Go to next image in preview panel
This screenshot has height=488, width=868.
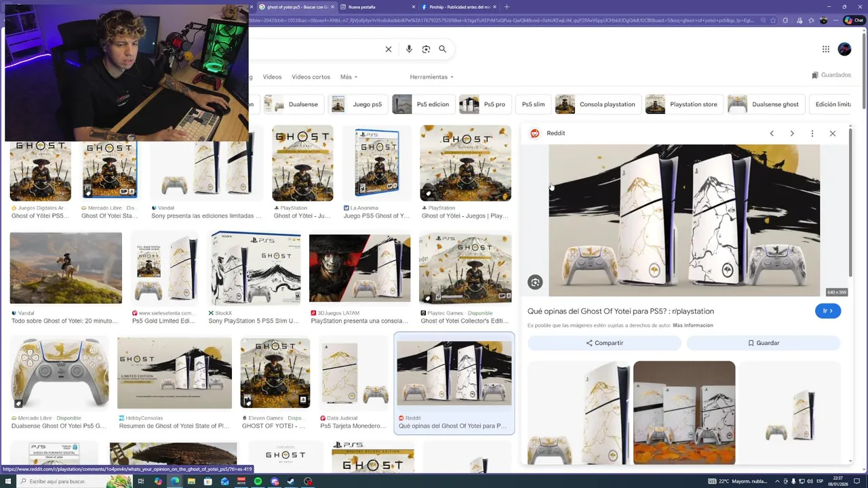coord(792,134)
